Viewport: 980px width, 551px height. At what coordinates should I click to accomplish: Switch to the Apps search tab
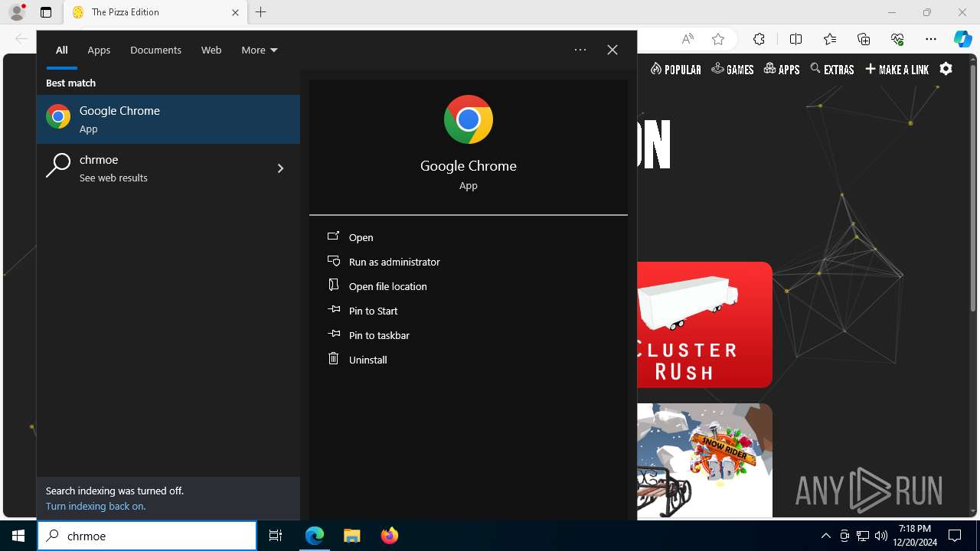coord(99,50)
